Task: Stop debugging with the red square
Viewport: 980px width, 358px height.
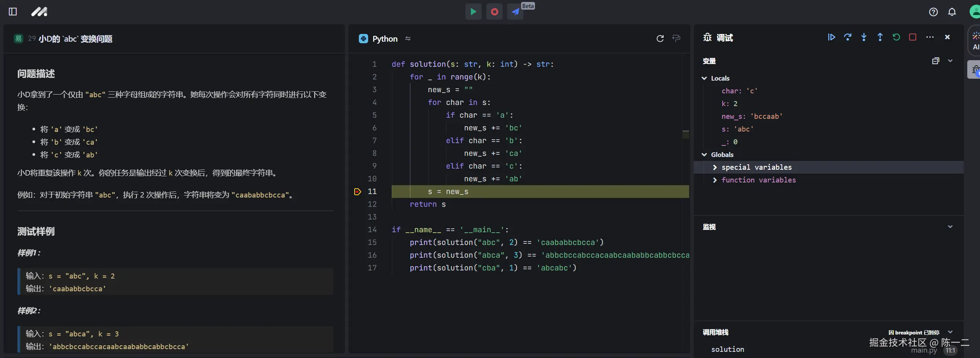Action: coord(913,37)
